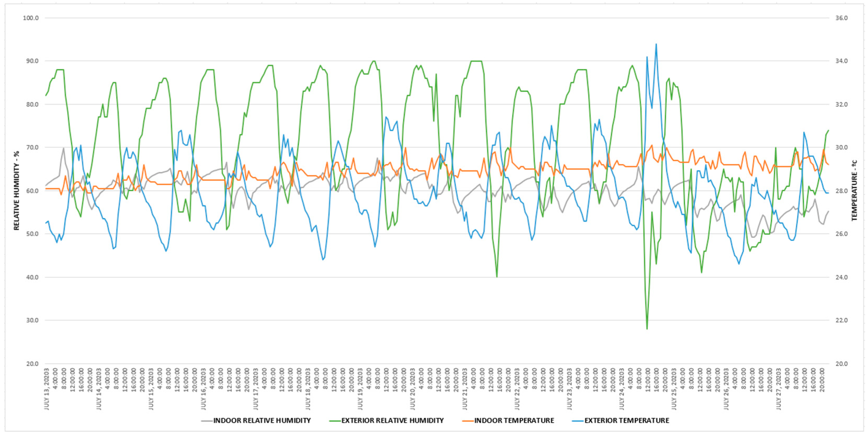This screenshot has width=868, height=439.
Task: Click the 100.0 tick label on the left axis
Action: pyautogui.click(x=31, y=18)
